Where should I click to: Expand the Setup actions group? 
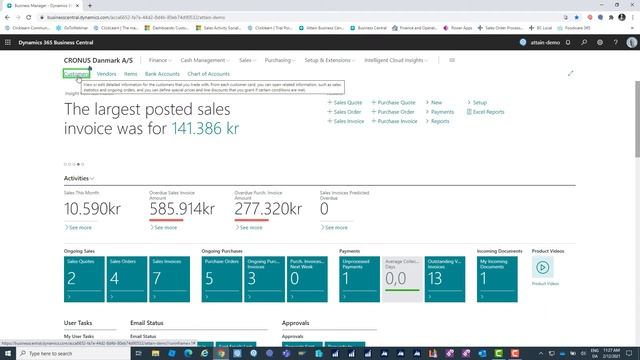[477, 102]
